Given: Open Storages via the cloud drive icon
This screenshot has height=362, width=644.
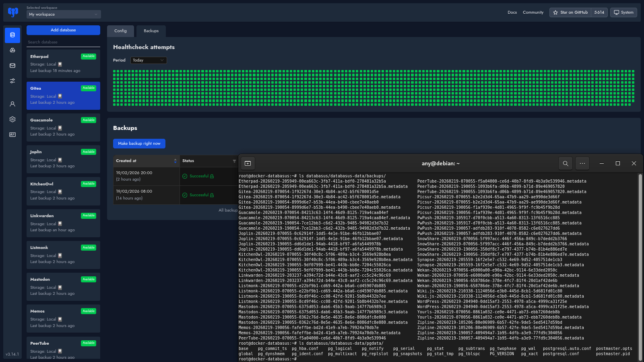Looking at the screenshot, I should 12,50.
